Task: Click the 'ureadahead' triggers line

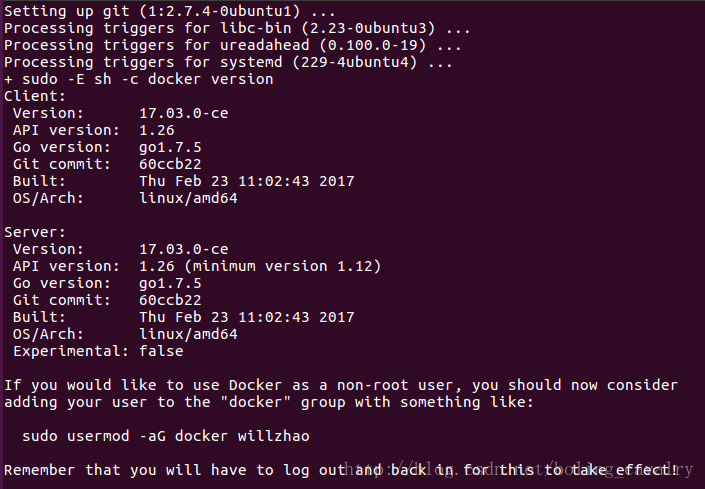Action: coord(233,45)
